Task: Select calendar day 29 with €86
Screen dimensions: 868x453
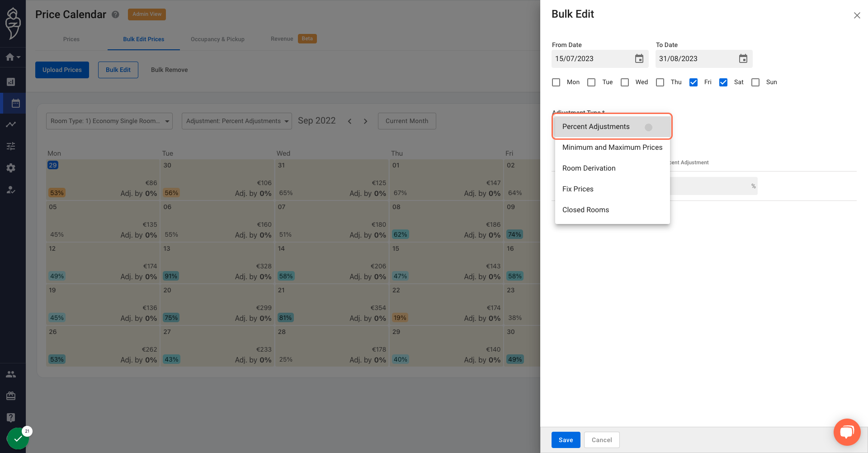Action: point(103,180)
